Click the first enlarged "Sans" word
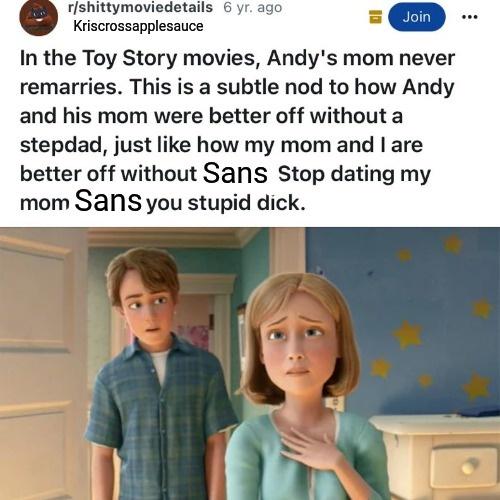Screen dimensions: 500x500 [x=235, y=173]
